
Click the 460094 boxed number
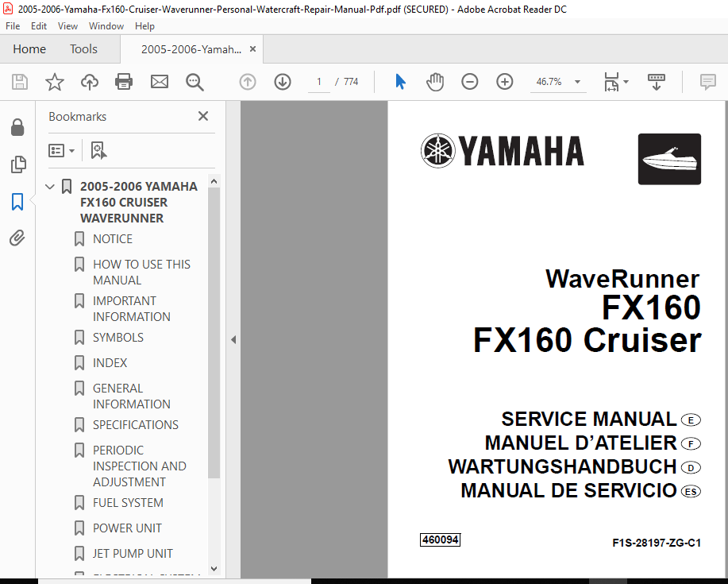(x=440, y=540)
